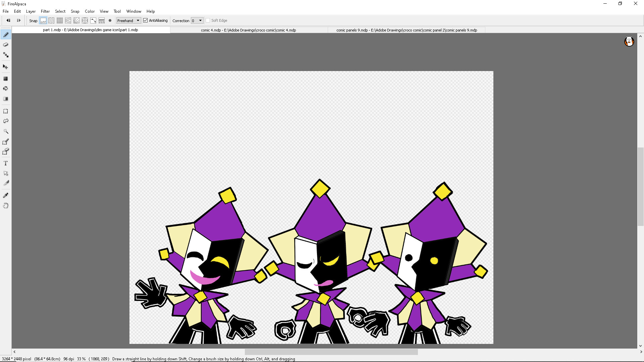Toggle AntiAliasing off

point(145,20)
